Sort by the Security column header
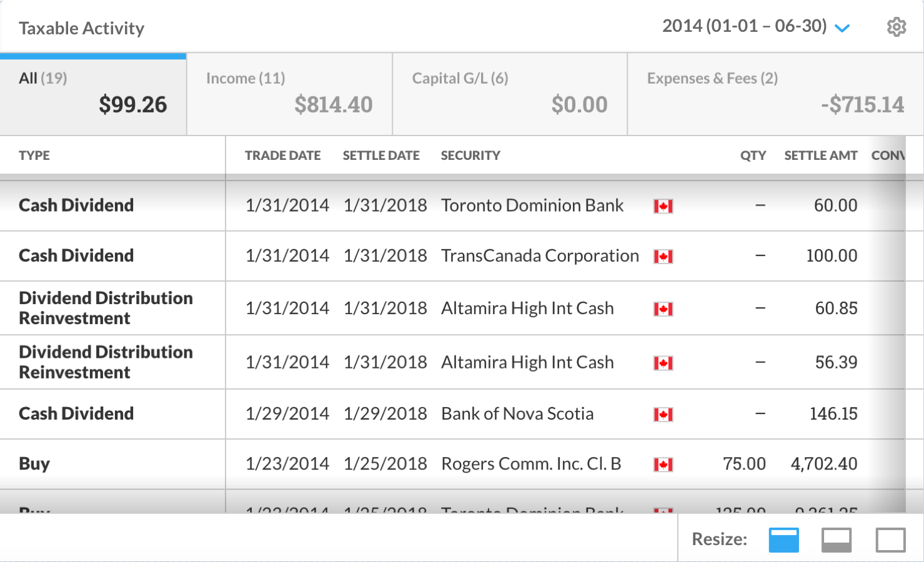The height and width of the screenshot is (562, 924). pyautogui.click(x=470, y=155)
